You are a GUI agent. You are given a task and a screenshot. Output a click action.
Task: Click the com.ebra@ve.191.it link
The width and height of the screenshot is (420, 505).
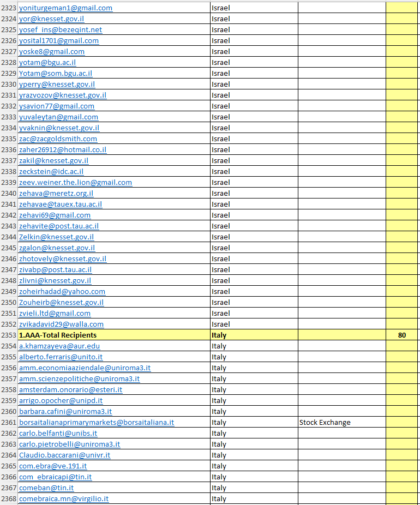coord(53,466)
